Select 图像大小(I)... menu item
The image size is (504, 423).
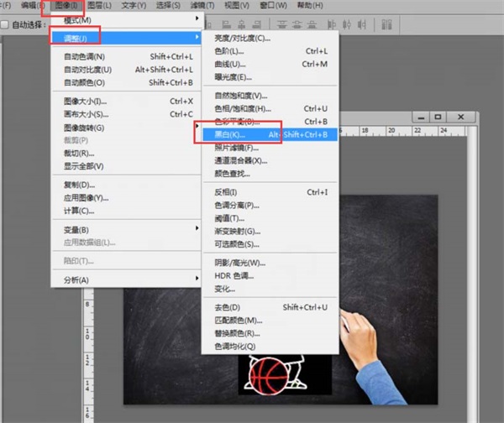tap(127, 102)
